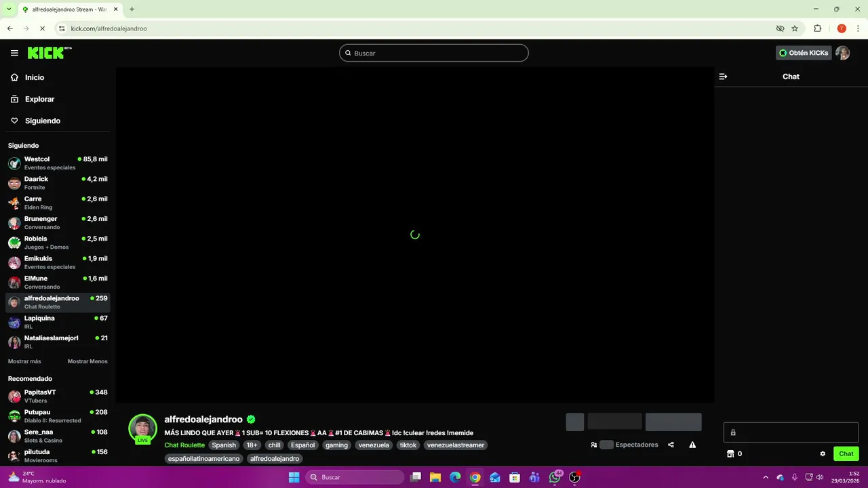Open Microsoft Edge from the taskbar
868x488 pixels.
pos(455,477)
